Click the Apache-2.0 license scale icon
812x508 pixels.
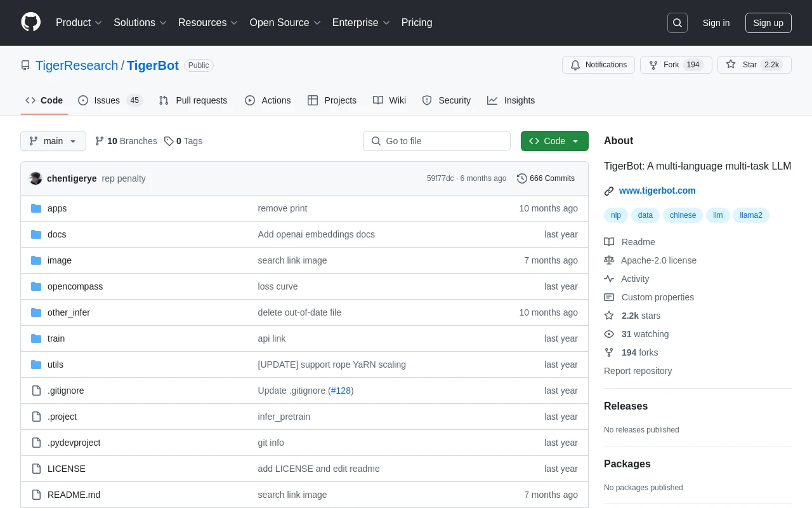point(609,260)
